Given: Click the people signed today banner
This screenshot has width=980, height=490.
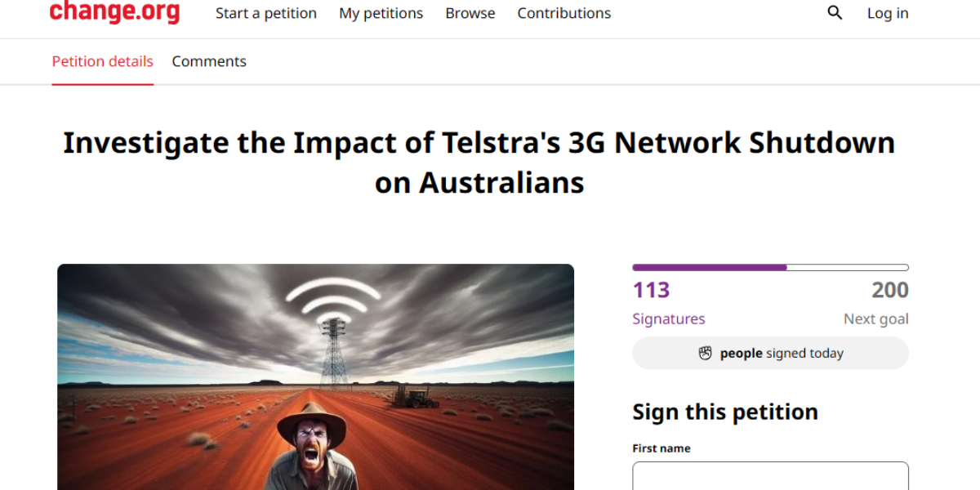Looking at the screenshot, I should coord(770,353).
